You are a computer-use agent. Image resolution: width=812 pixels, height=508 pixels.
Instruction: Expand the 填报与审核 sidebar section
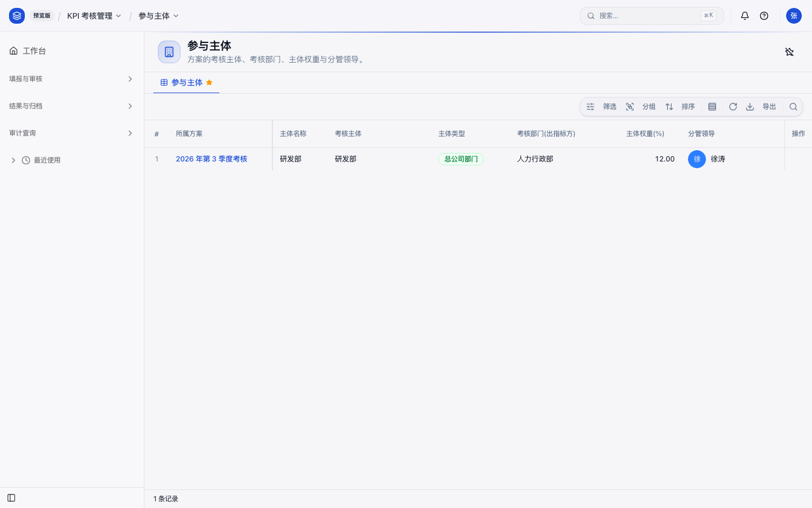pyautogui.click(x=72, y=79)
